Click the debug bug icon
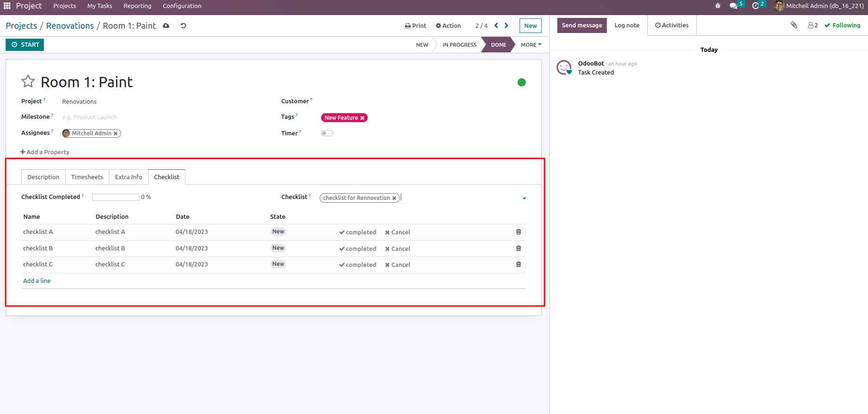Screen dimensions: 868x414 click(x=718, y=6)
